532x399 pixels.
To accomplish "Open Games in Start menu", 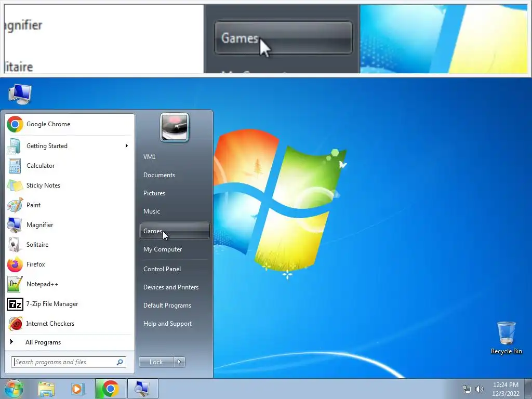I will point(175,231).
